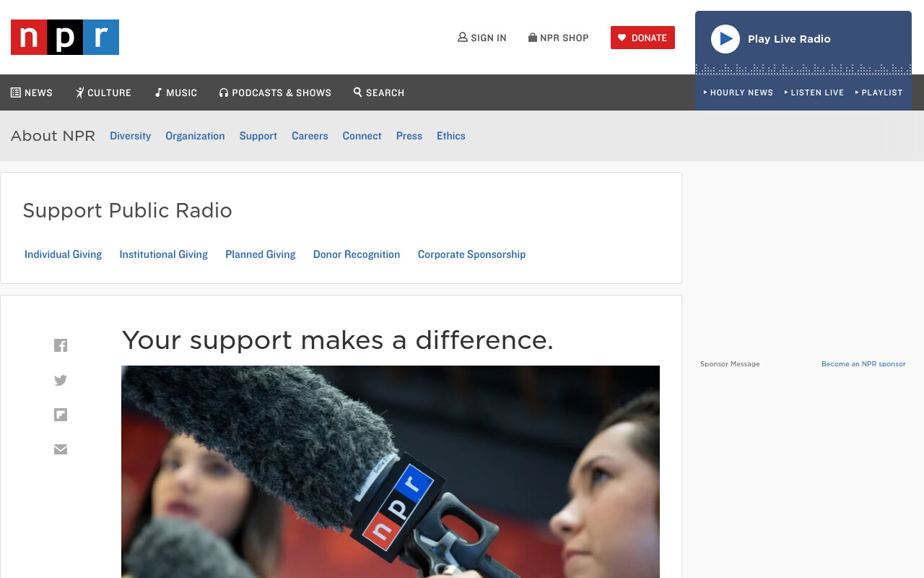Share the page on Twitter

click(61, 380)
